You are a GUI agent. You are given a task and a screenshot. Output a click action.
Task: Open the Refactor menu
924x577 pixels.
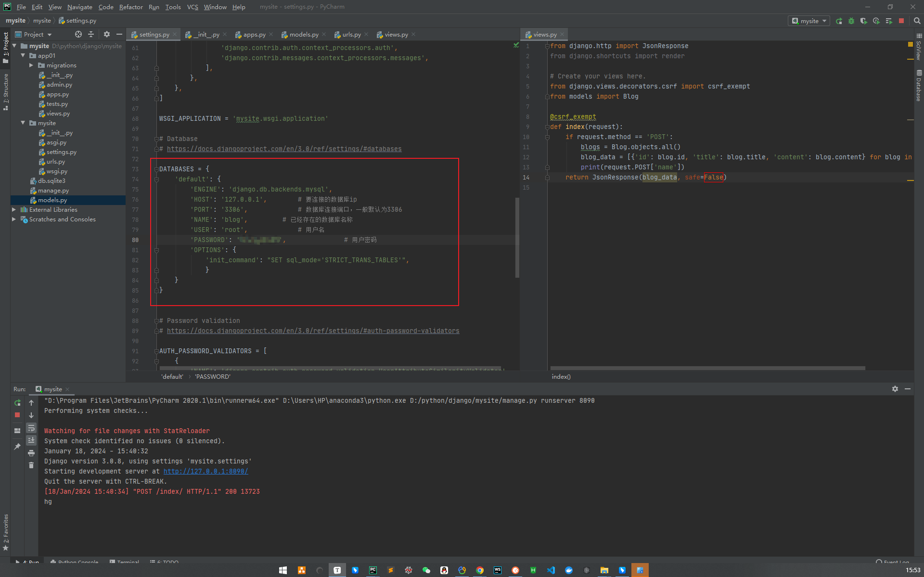point(131,7)
